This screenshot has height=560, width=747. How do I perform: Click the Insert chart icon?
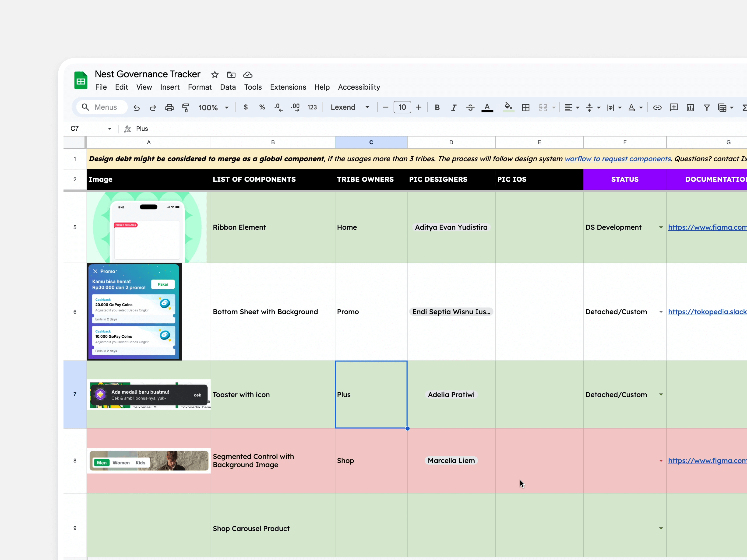pyautogui.click(x=690, y=107)
